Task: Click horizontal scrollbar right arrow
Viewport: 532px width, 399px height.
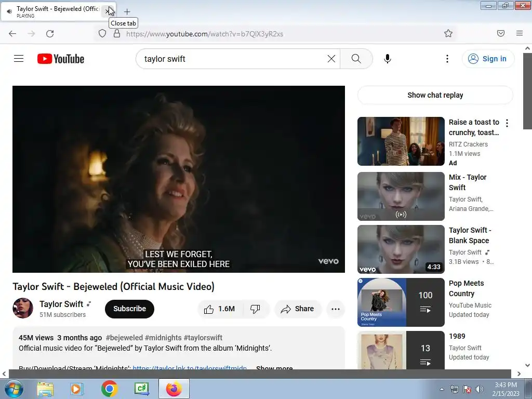Action: coord(519,374)
